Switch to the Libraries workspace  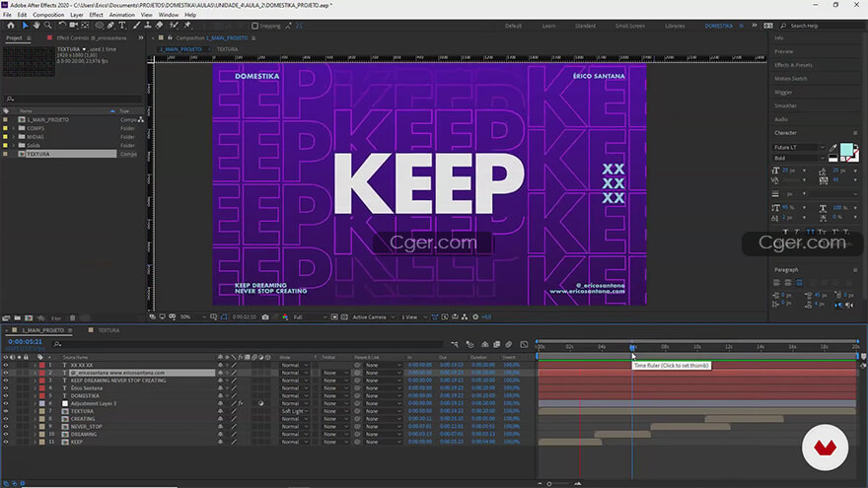675,26
